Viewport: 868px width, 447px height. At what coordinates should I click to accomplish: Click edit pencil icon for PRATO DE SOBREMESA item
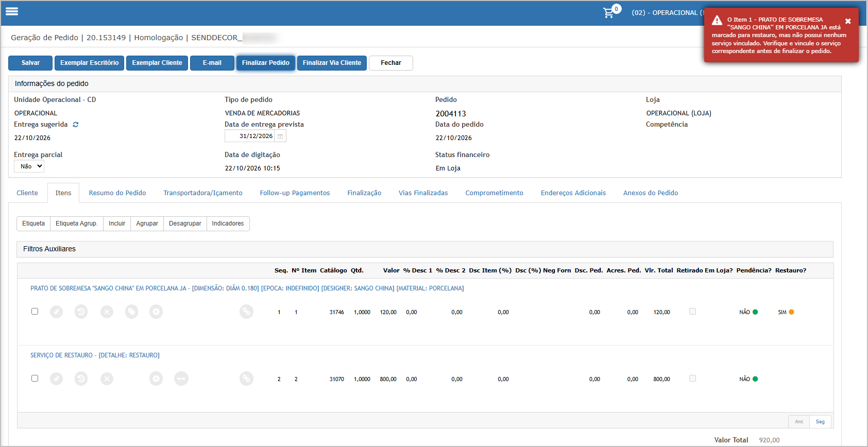coord(56,312)
